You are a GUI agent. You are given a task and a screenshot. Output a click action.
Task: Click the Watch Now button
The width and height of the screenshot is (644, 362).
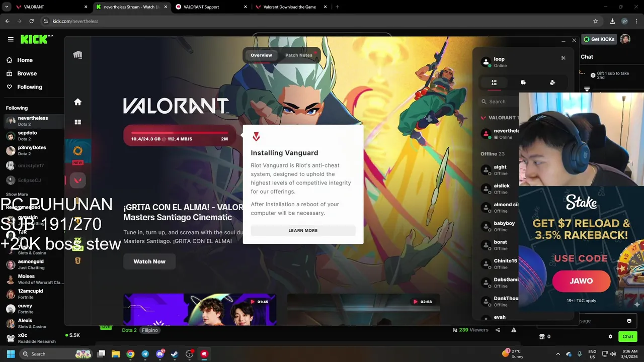[149, 261]
